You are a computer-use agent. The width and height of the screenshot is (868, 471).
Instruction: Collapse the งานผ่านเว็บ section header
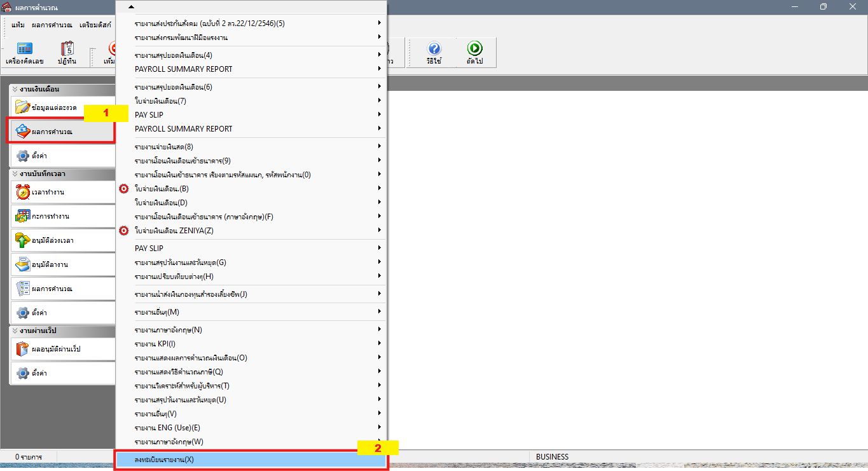click(62, 331)
